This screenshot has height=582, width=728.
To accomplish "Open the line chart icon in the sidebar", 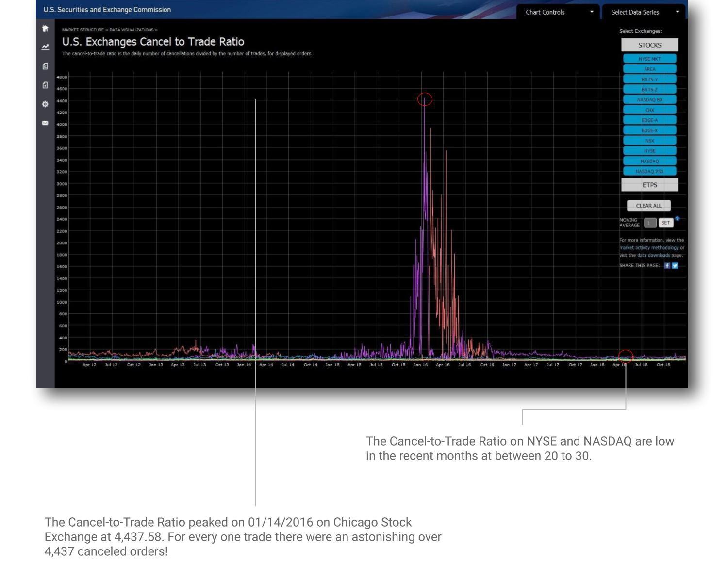I will tap(45, 47).
